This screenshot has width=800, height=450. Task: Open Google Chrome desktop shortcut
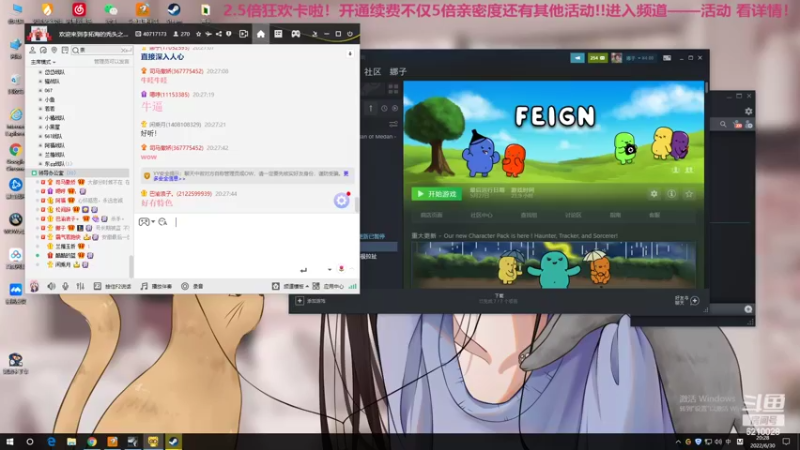click(15, 156)
